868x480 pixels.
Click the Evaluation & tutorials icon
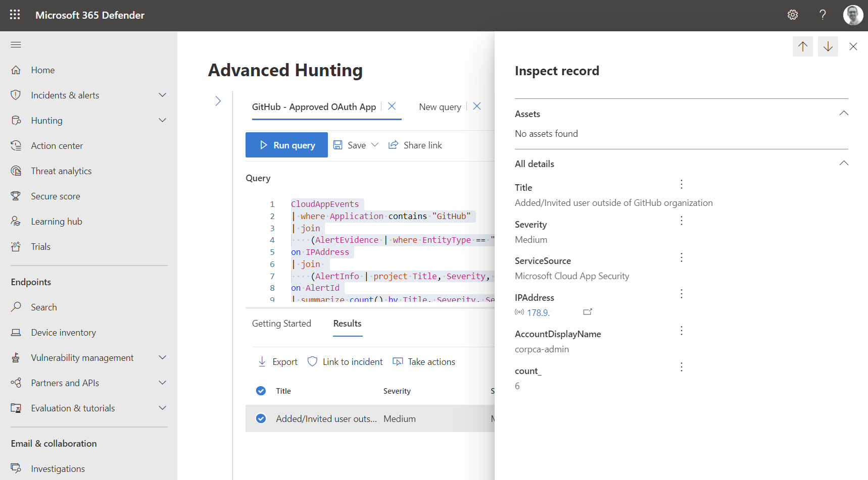(16, 408)
